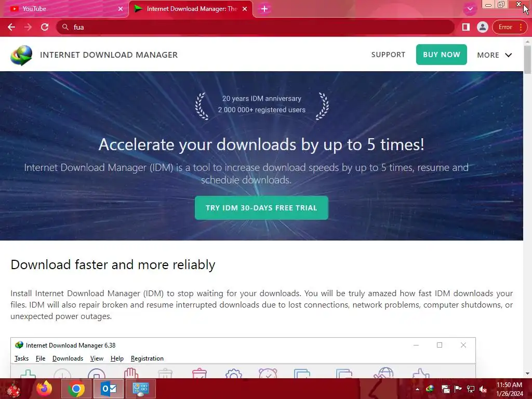Open the clock showing 11:50 AM
Viewport: 532px width, 399px height.
[510, 389]
